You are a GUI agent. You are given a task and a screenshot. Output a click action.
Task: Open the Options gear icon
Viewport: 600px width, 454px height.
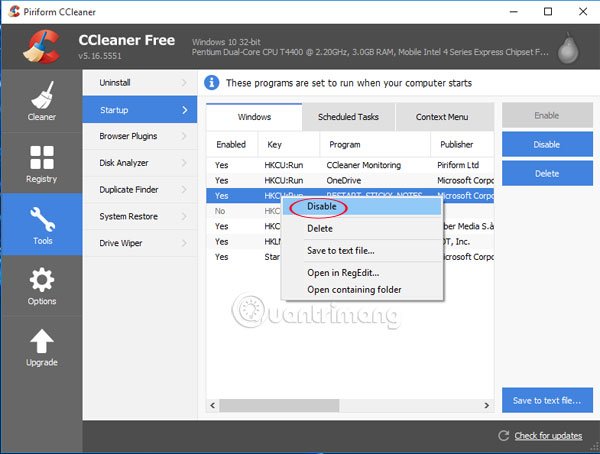click(x=42, y=280)
